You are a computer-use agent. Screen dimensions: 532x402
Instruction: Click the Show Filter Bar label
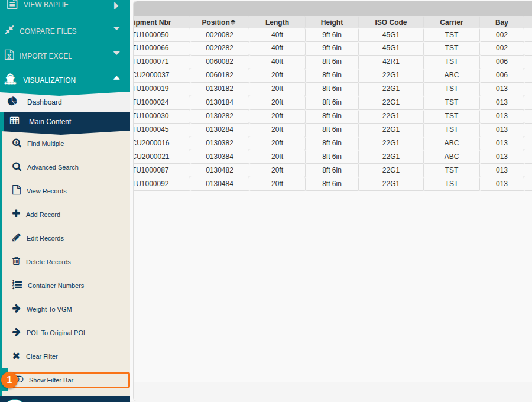51,380
